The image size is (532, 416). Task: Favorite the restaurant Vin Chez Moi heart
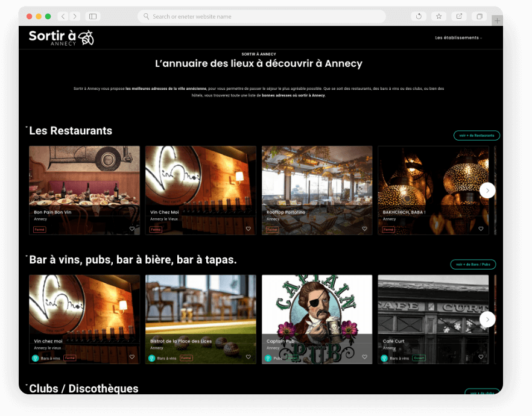click(249, 229)
